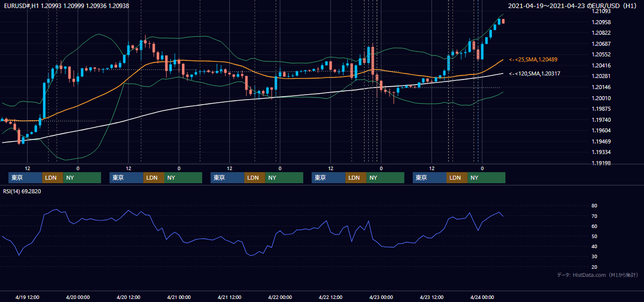
Task: Click price axis value 1.20552
Action: [601, 54]
